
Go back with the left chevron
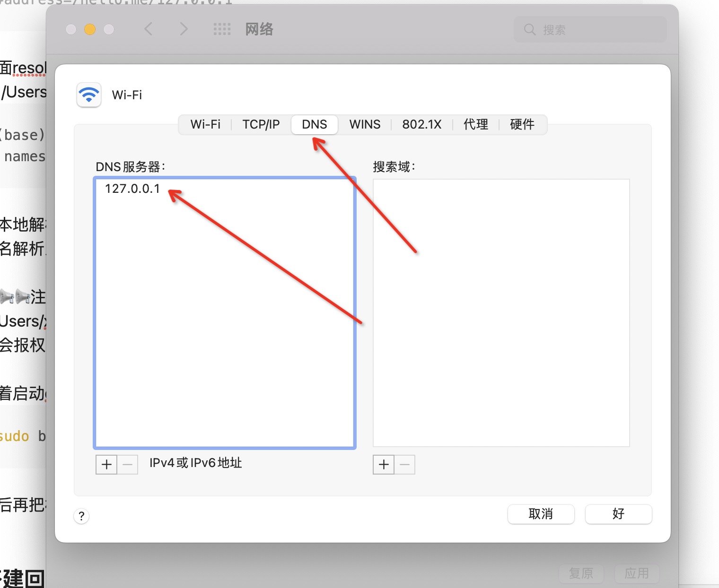pos(149,29)
